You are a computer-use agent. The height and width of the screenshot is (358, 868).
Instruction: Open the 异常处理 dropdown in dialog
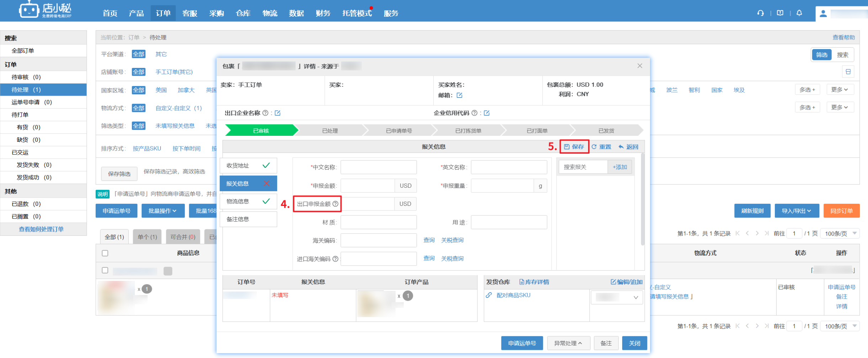pos(568,343)
